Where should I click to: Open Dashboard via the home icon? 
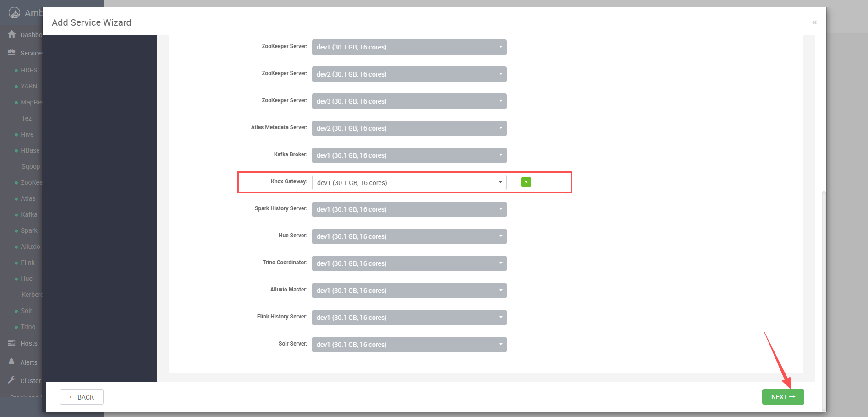[x=12, y=34]
